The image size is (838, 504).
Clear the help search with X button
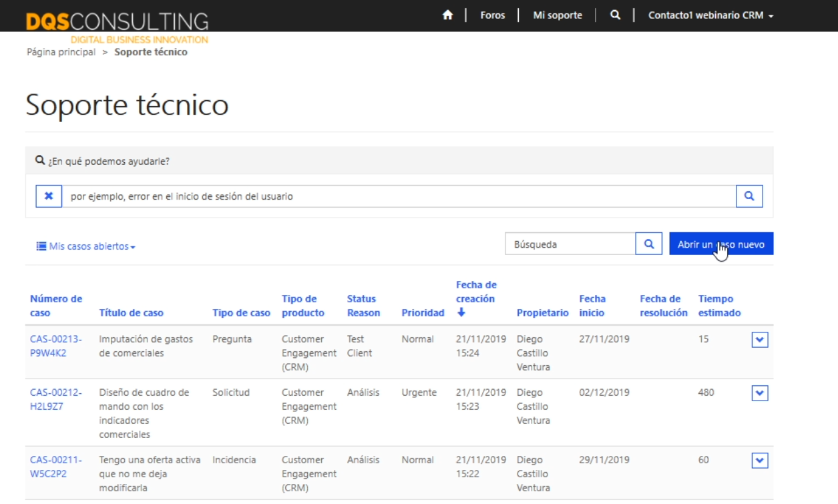click(49, 196)
